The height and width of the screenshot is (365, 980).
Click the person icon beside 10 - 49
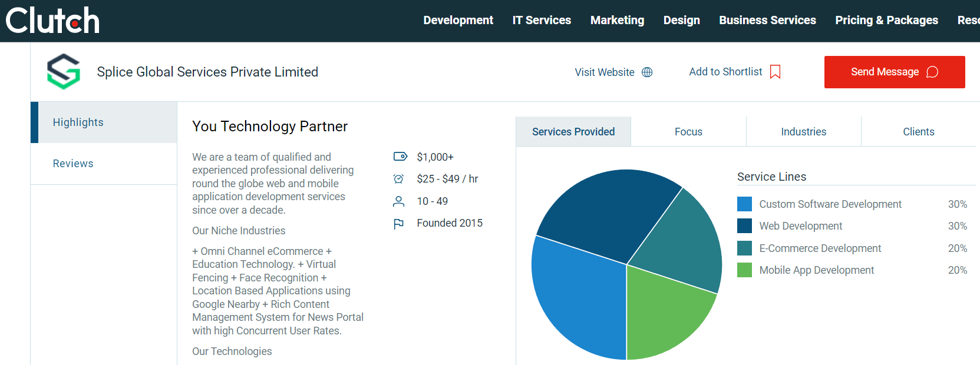click(399, 201)
